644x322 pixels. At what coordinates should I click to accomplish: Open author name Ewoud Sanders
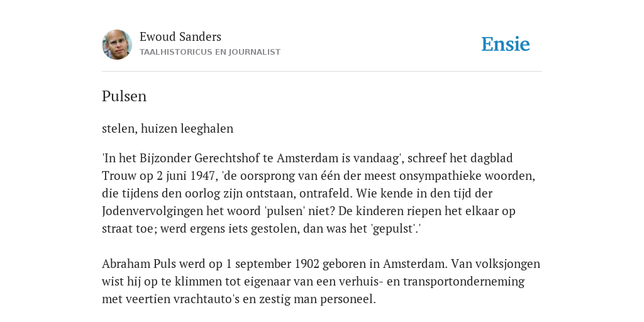(180, 36)
